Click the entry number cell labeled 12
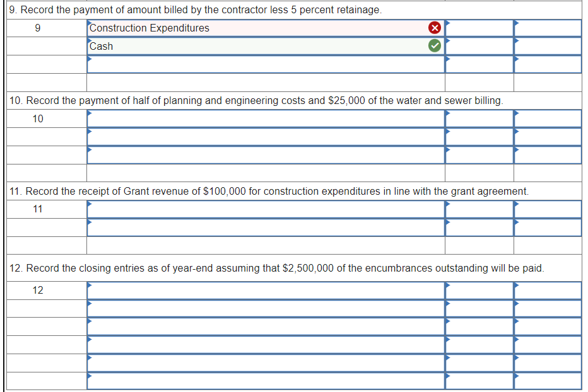 click(x=38, y=290)
